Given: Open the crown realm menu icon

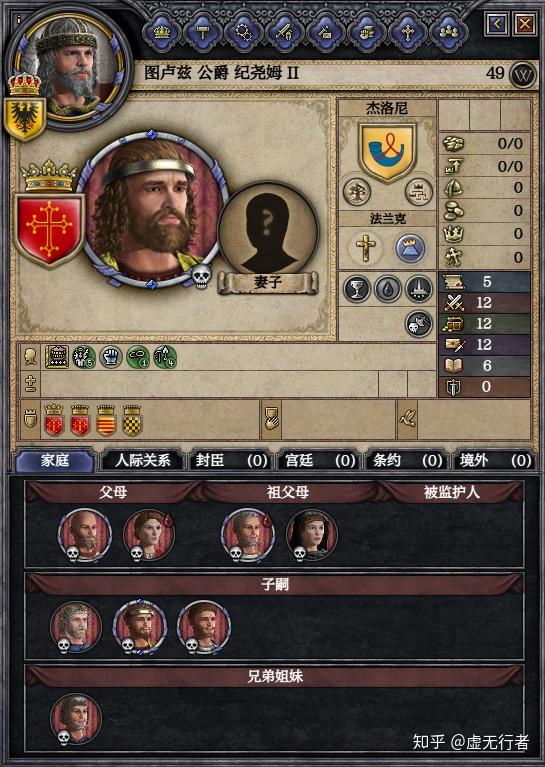Looking at the screenshot, I should (x=162, y=32).
